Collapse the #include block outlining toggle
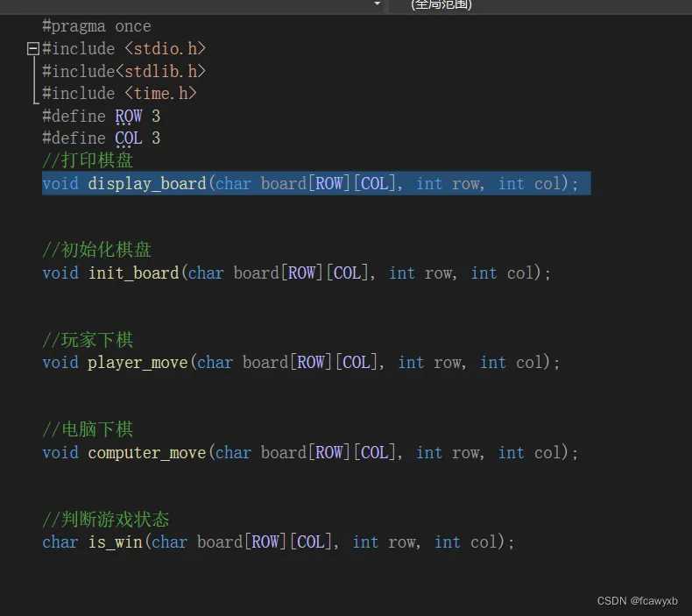692x616 pixels. [33, 48]
